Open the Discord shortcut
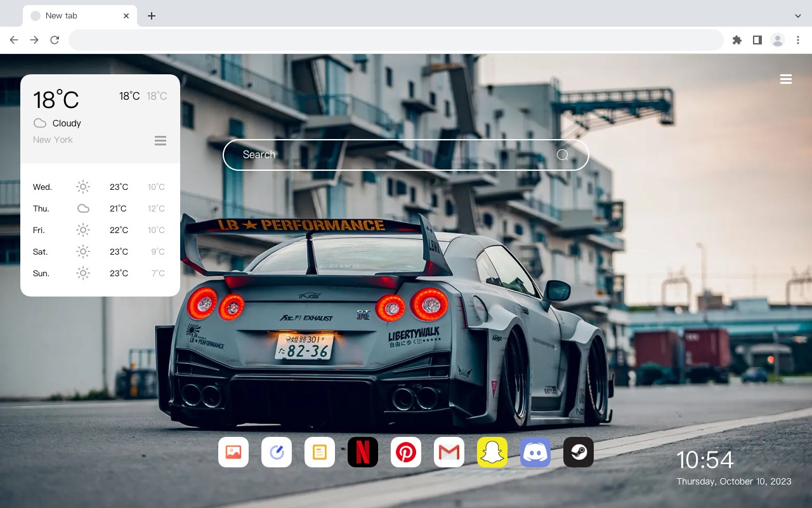812x508 pixels. pos(535,452)
